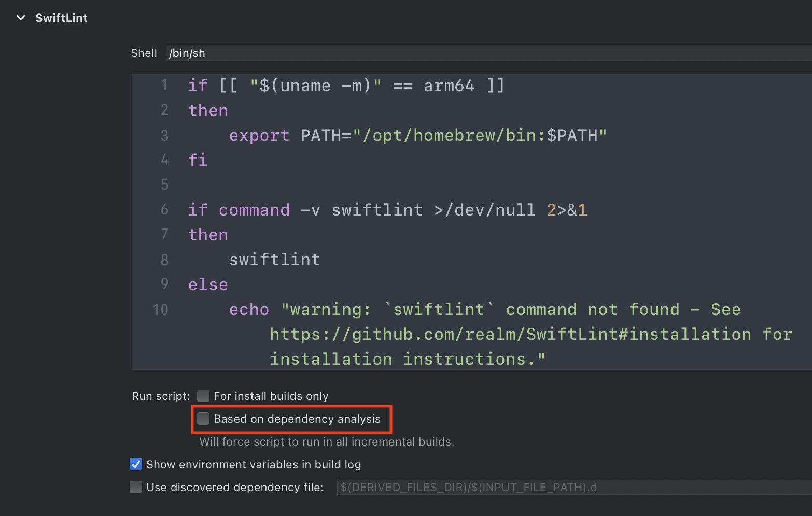Image resolution: width=812 pixels, height=516 pixels.
Task: Click the then keyword on line 7
Action: (x=208, y=235)
